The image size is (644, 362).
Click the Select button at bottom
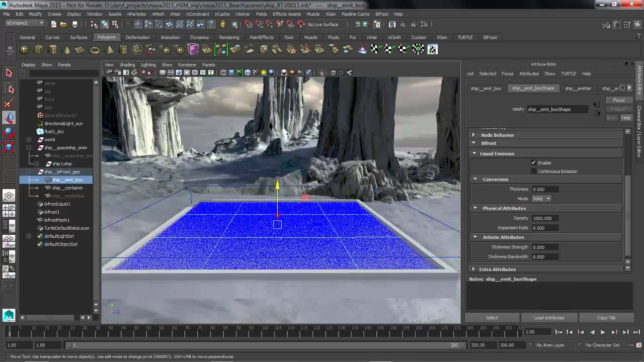[x=492, y=318]
